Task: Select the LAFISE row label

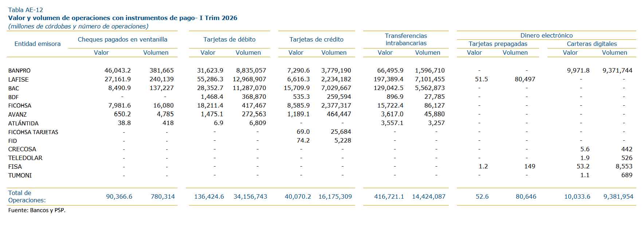Action: click(x=18, y=79)
